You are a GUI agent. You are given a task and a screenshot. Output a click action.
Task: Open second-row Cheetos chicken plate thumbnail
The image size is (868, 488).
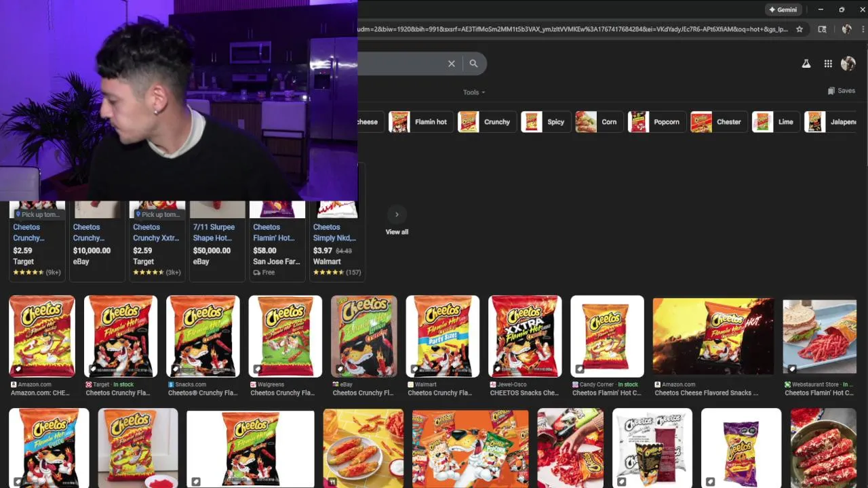coord(363,449)
